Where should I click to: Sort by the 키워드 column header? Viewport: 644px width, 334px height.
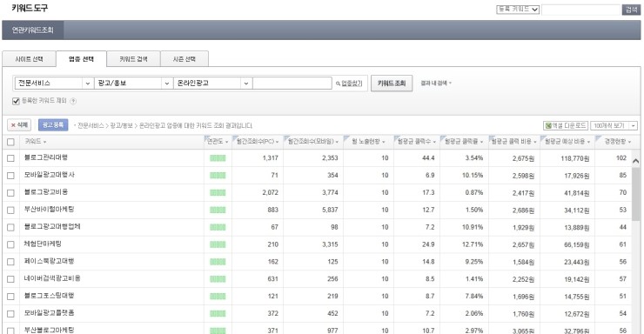(x=36, y=142)
